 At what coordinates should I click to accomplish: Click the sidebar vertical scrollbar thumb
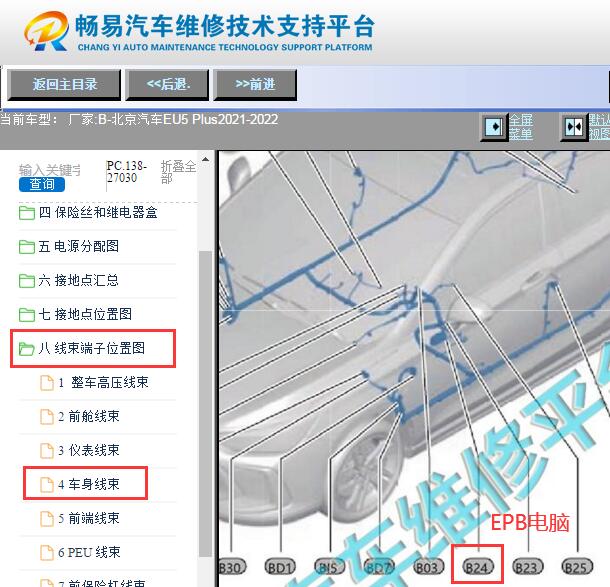pos(205,404)
